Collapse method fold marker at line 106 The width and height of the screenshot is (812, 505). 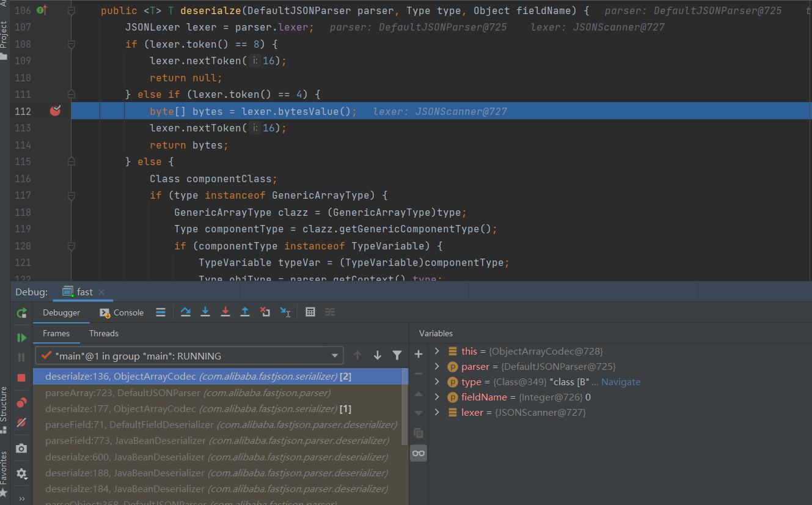pyautogui.click(x=71, y=11)
